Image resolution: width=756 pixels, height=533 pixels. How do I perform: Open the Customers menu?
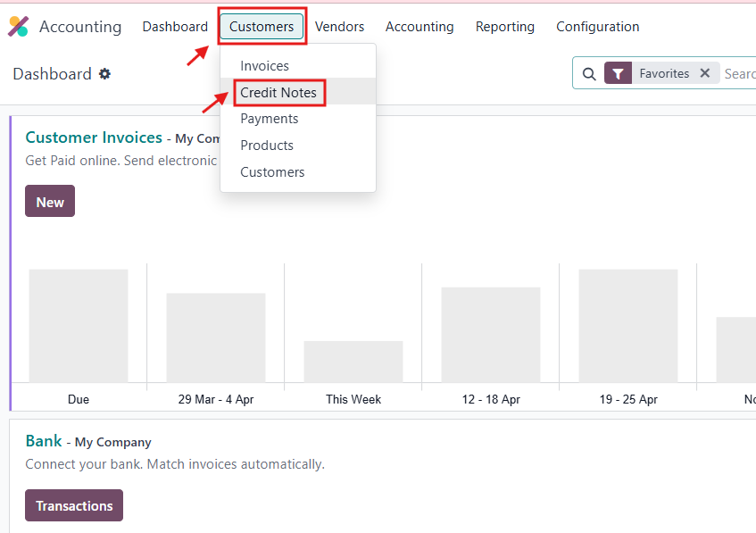(x=262, y=27)
